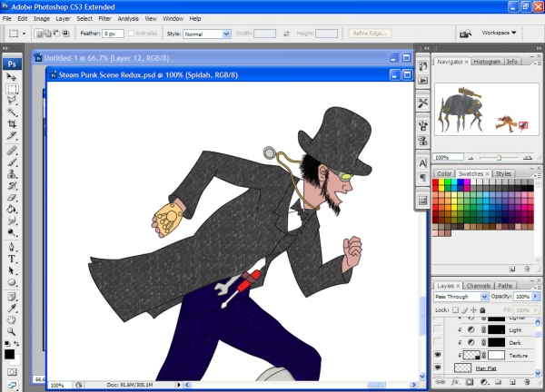Viewport: 545px width, 392px height.
Task: Open the Tool Presets dock icon
Action: click(x=422, y=103)
